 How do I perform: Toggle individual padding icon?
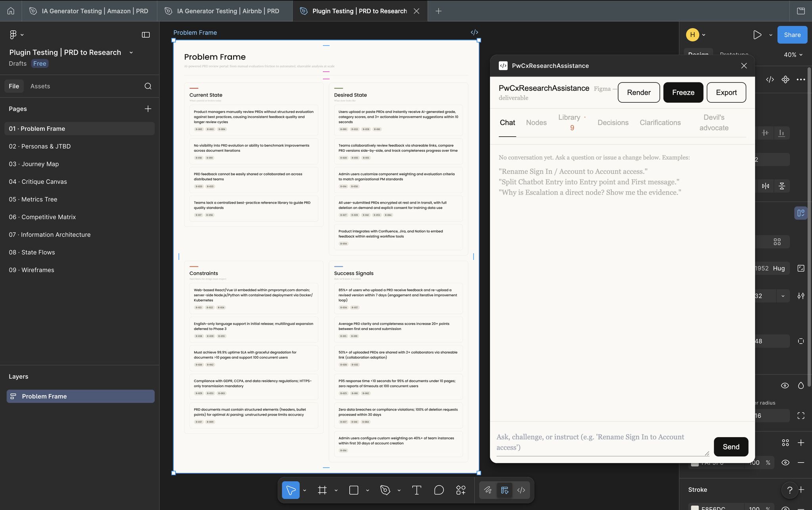[x=801, y=341]
